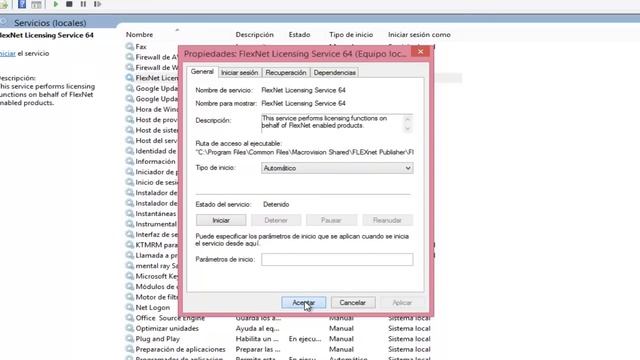Image resolution: width=640 pixels, height=360 pixels.
Task: Open the Recuperación tab
Action: pyautogui.click(x=286, y=72)
